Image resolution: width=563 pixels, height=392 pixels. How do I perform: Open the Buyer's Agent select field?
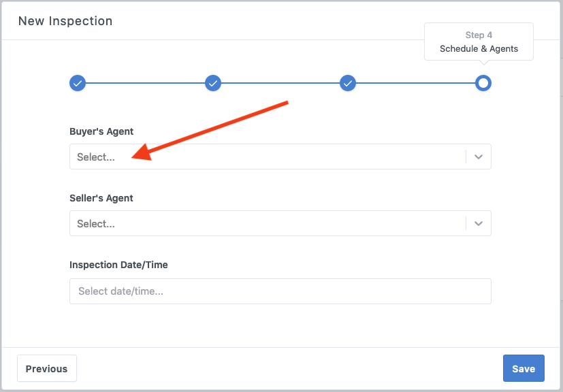[267, 157]
